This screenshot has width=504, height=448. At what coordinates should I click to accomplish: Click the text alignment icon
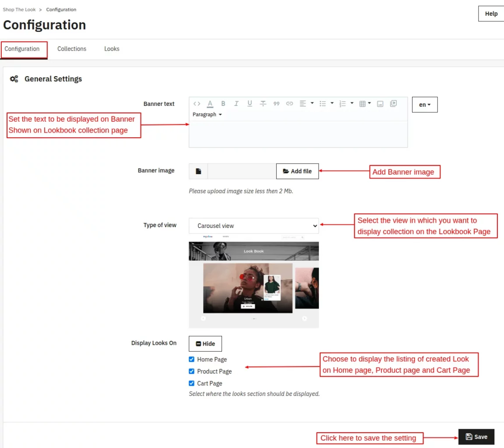(303, 103)
